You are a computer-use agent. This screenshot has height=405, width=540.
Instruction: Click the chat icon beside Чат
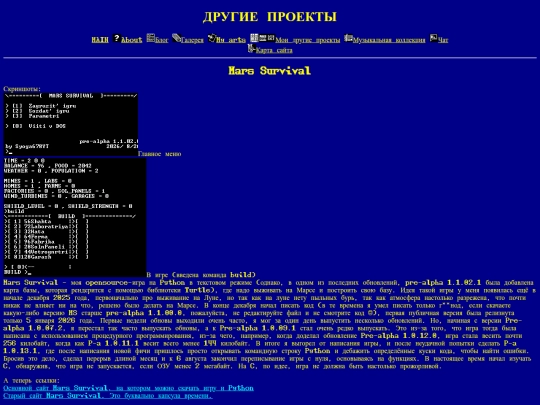pyautogui.click(x=433, y=38)
